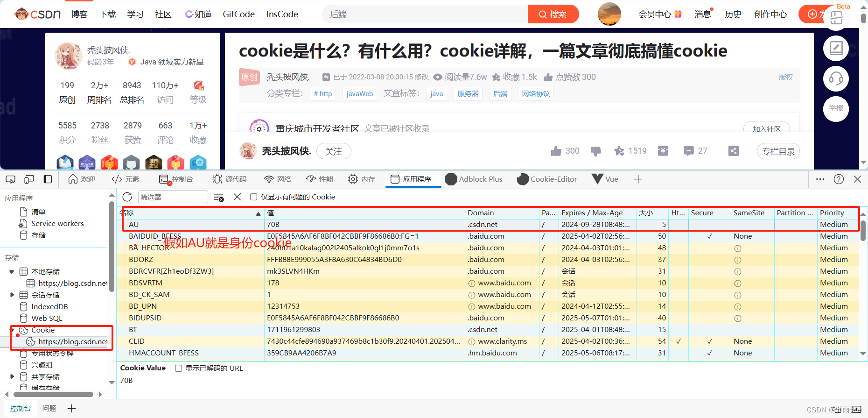Toggle the DevTools sidebar dock icon
This screenshot has height=418, width=868.
point(48,179)
